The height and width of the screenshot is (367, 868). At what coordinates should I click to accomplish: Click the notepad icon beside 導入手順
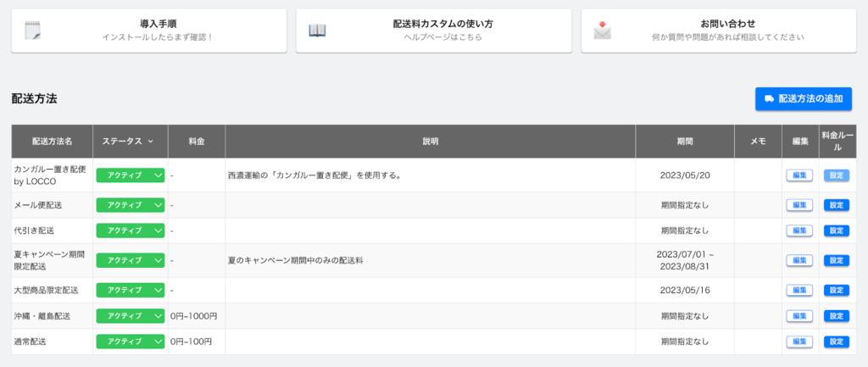click(33, 31)
